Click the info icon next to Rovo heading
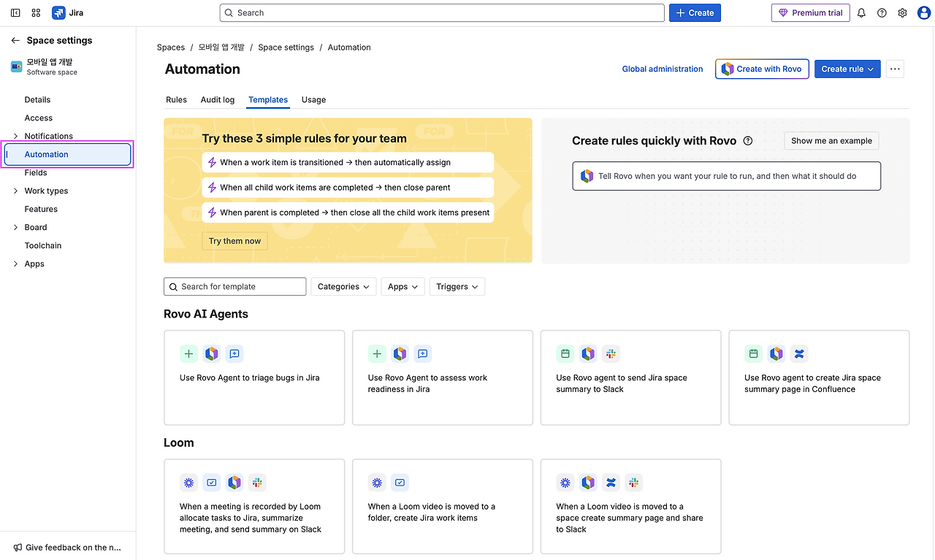 (747, 141)
